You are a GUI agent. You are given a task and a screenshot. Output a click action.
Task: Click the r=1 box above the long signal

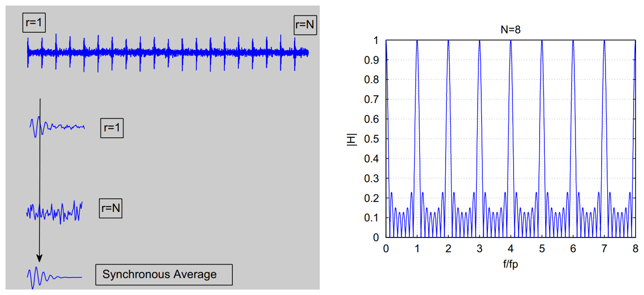tap(34, 23)
